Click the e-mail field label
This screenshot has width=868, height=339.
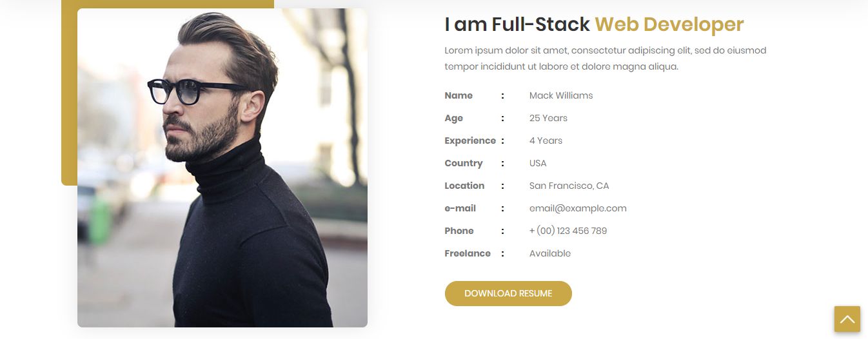click(460, 208)
